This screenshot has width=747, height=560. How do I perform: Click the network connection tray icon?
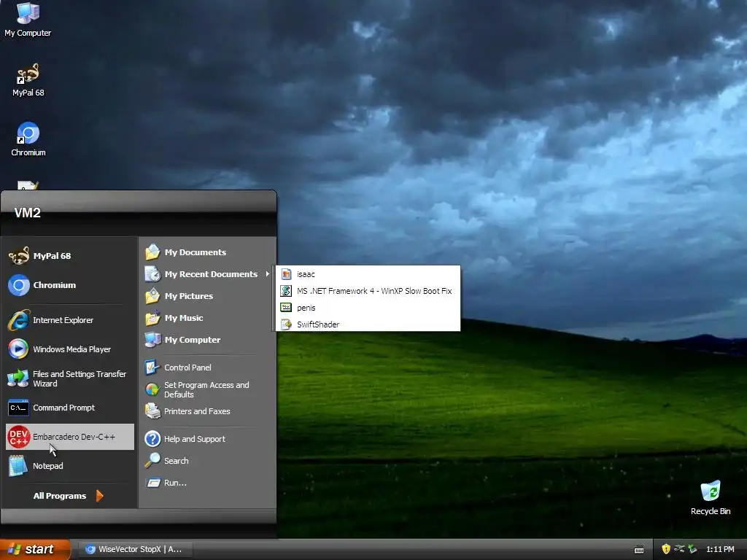[679, 549]
